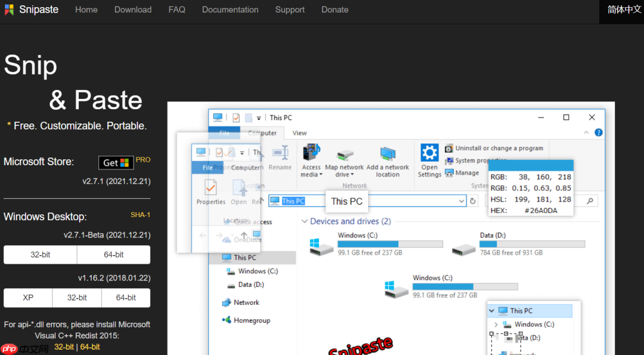Click the Open icon in ghost snip
This screenshot has width=644, height=355.
point(239,188)
